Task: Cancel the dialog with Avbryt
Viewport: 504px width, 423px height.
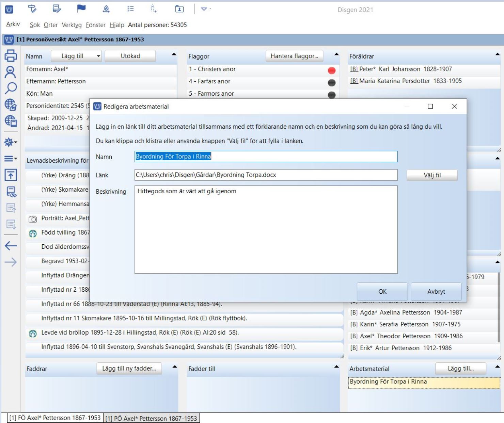Action: [436, 292]
